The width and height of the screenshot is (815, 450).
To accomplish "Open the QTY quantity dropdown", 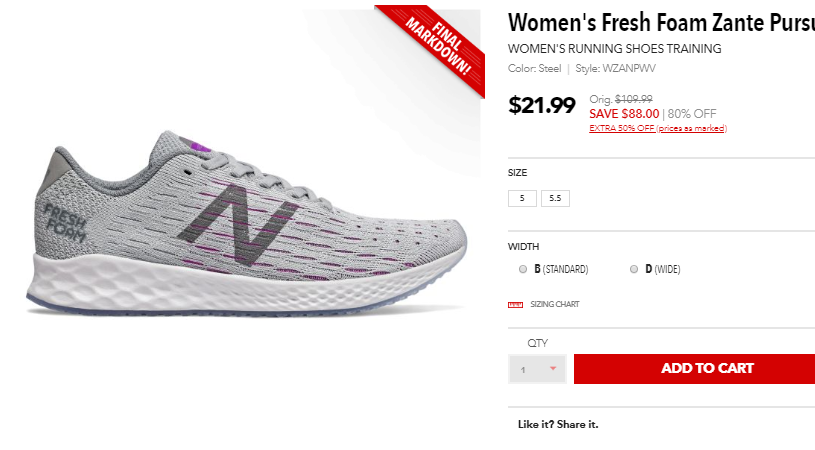I will 538,369.
